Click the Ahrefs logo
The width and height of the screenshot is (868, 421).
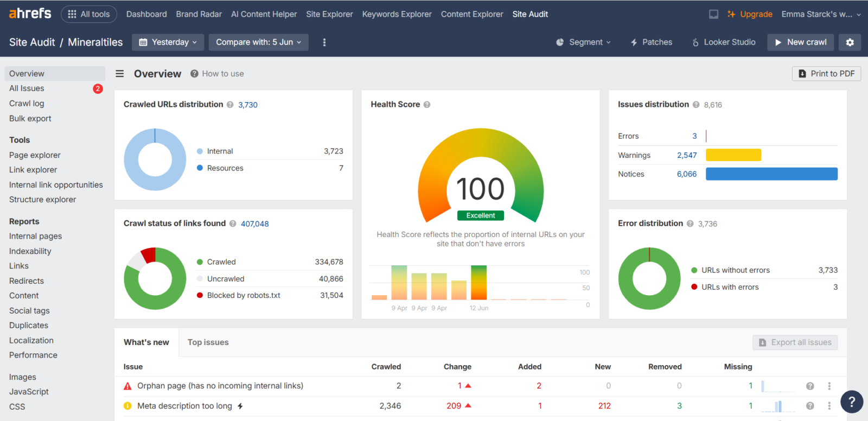click(30, 14)
